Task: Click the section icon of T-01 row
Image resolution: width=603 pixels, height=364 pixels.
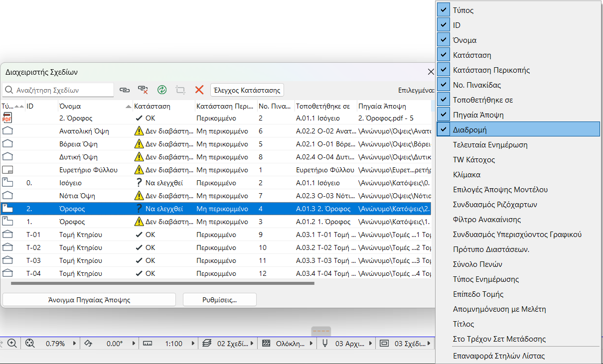Action: point(7,235)
